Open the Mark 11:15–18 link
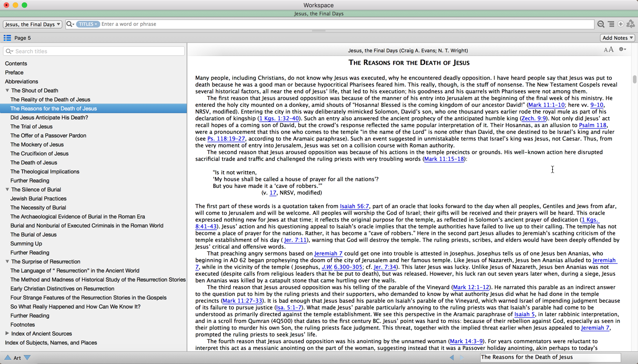 (x=444, y=159)
